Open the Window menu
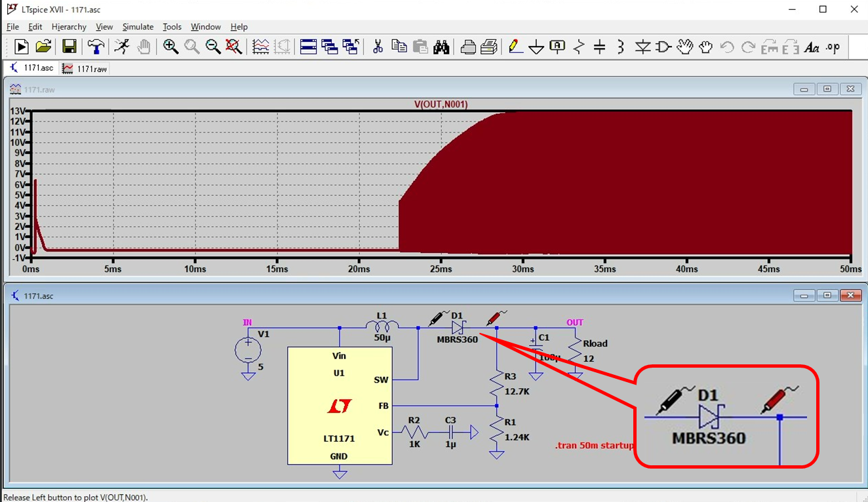868x502 pixels. pos(205,27)
